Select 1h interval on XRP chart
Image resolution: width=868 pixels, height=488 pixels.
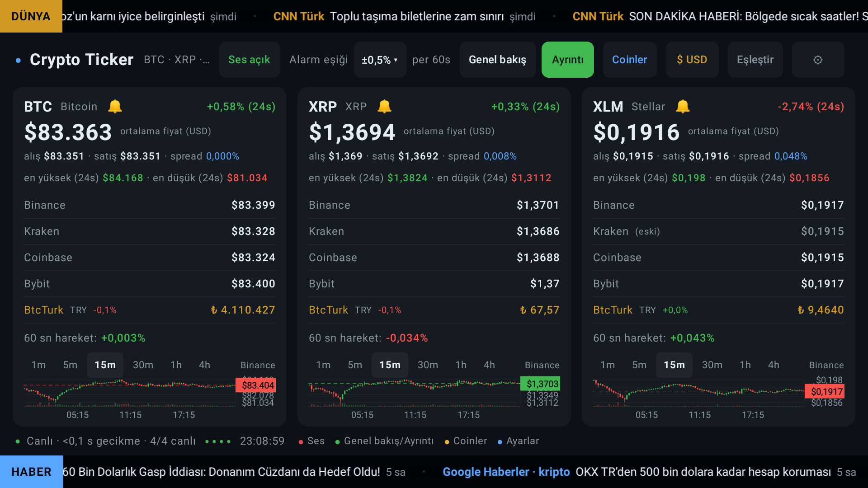tap(461, 365)
